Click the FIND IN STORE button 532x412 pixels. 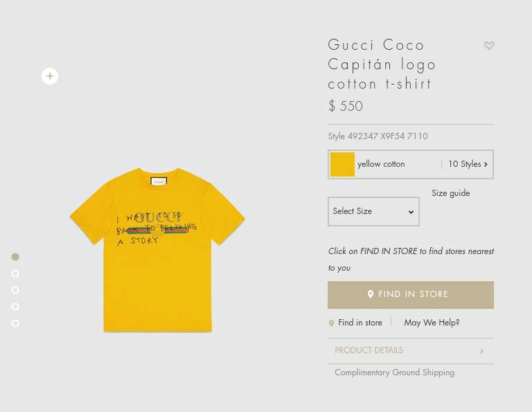coord(411,295)
